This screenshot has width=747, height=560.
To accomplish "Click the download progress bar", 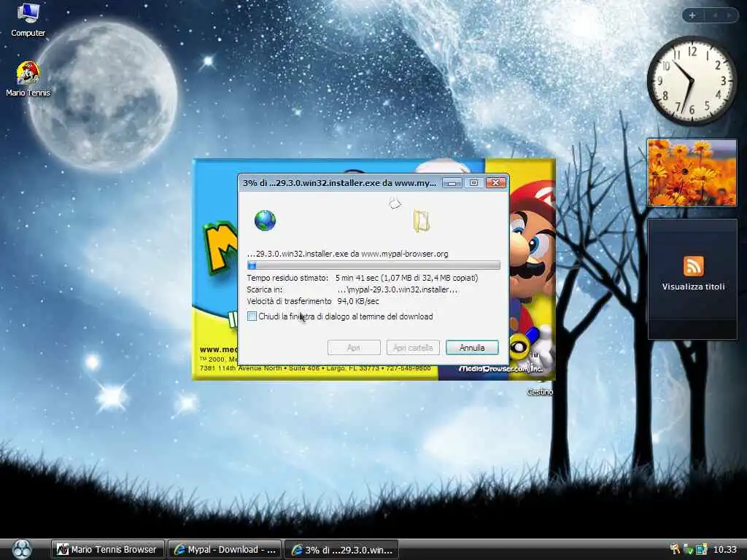I will [373, 265].
